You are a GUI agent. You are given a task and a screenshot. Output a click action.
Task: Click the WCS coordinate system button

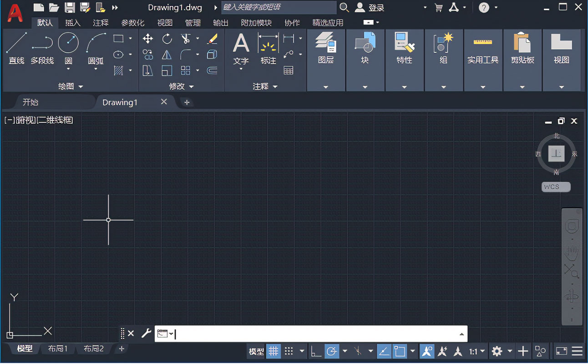point(556,187)
